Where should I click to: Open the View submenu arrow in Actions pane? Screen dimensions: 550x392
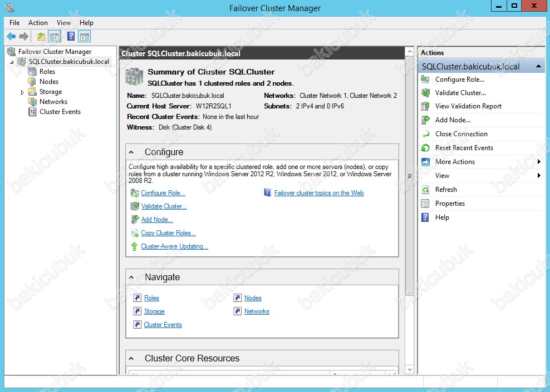click(539, 176)
